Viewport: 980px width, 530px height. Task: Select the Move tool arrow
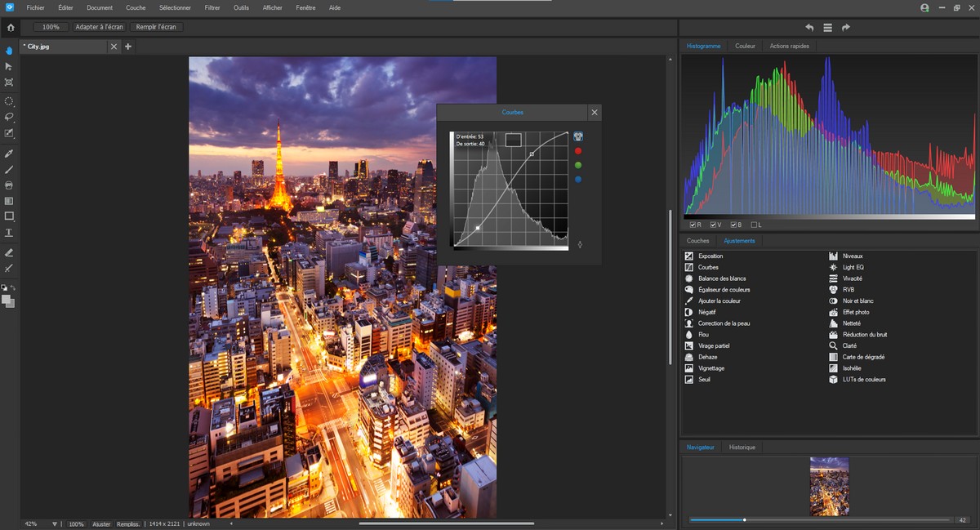tap(9, 66)
